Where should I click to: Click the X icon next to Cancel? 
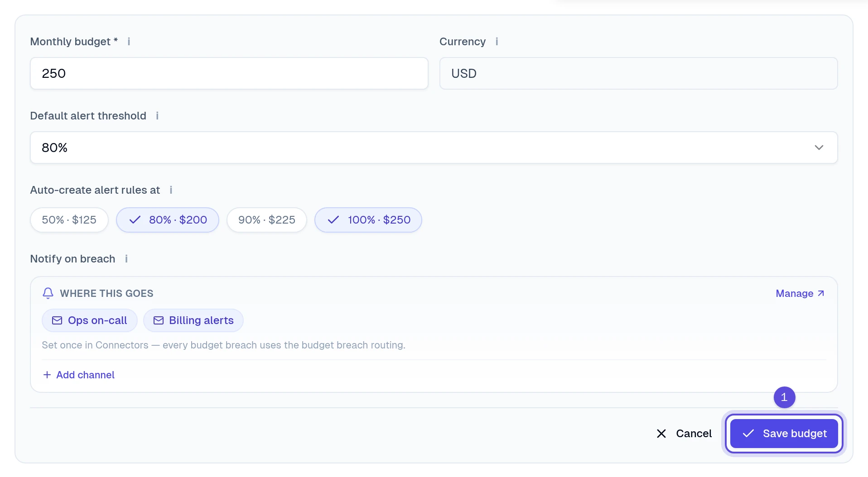click(x=661, y=434)
